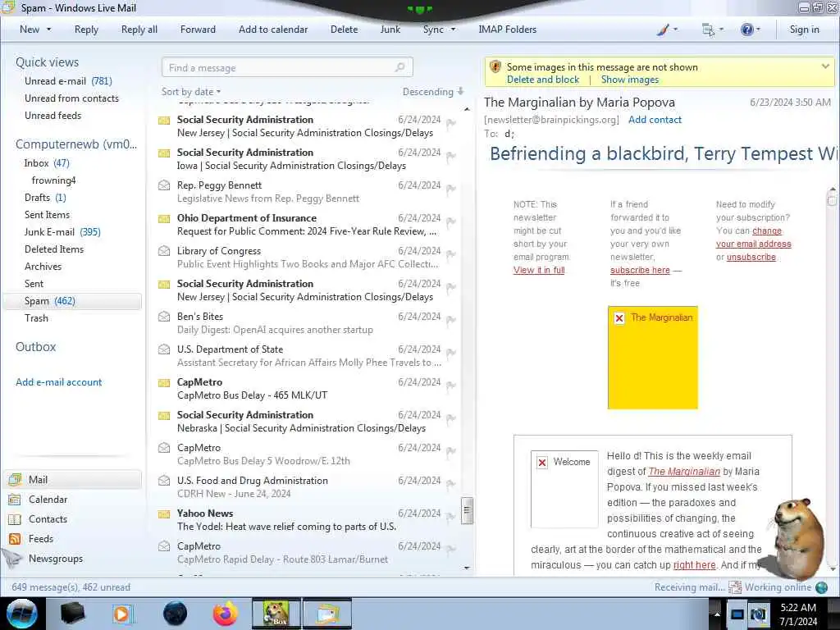Click the unsubscribe link in the newsletter
Viewport: 840px width, 630px height.
751,257
